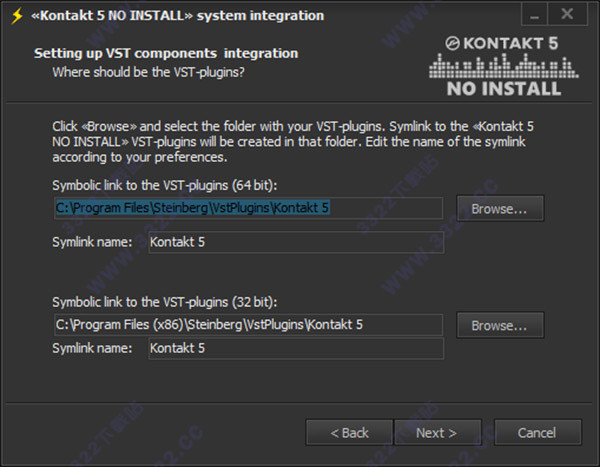Cancel the system integration wizard
The width and height of the screenshot is (600, 467).
click(x=537, y=433)
